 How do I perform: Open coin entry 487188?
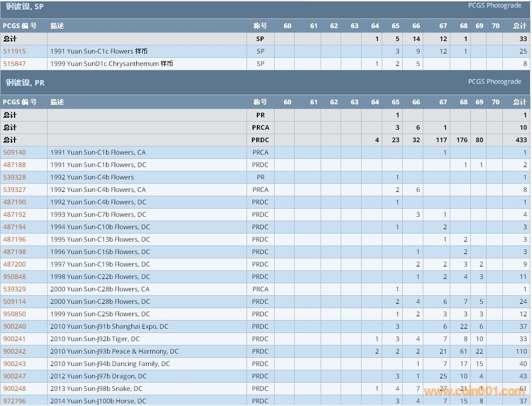(15, 165)
